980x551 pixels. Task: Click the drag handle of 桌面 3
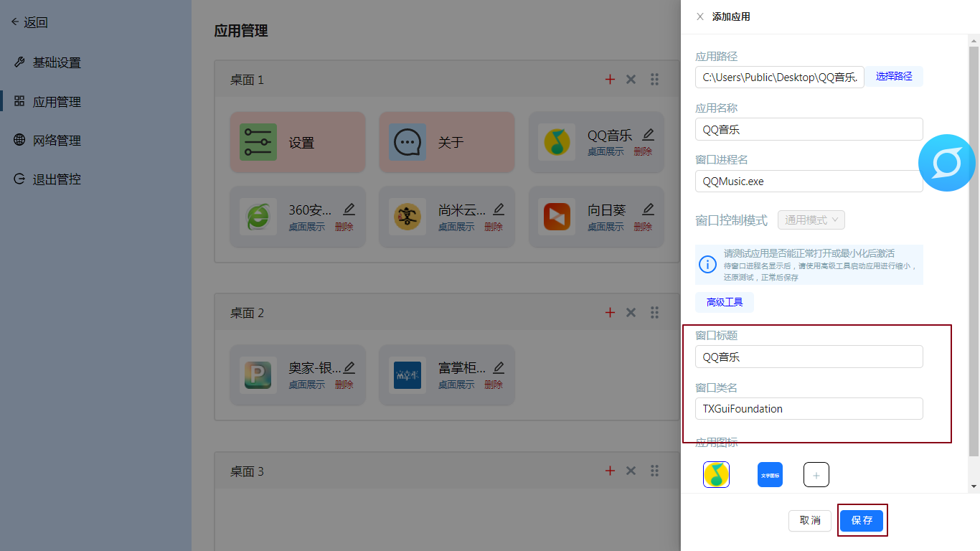[x=654, y=471]
